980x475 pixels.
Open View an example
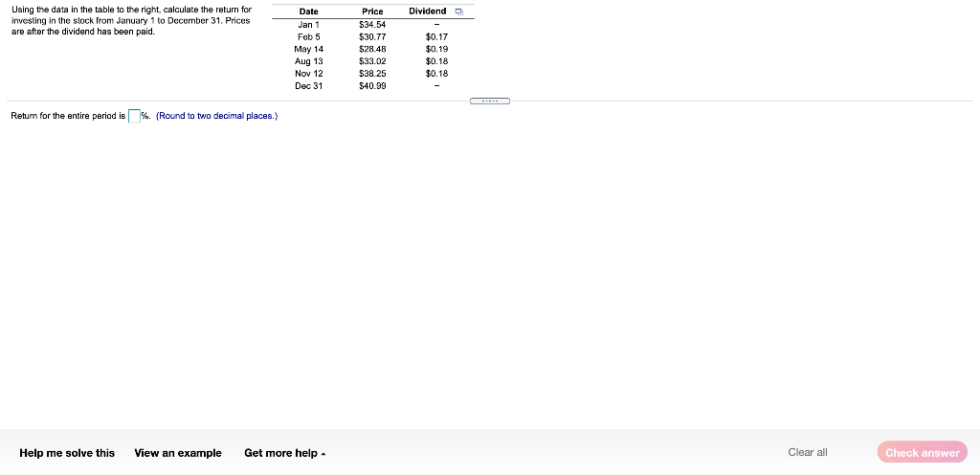pyautogui.click(x=177, y=453)
